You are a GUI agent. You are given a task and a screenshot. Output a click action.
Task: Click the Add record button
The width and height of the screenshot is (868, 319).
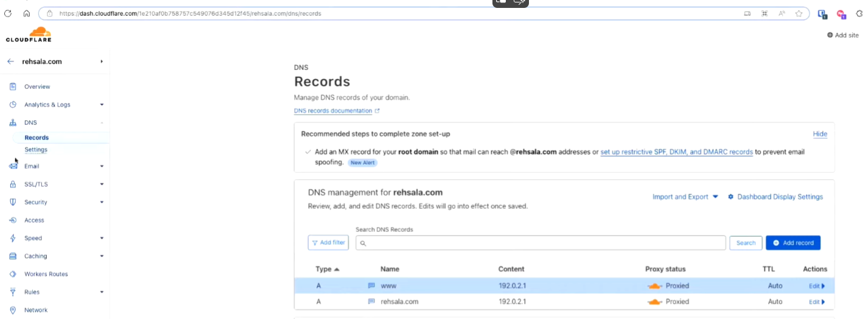793,243
